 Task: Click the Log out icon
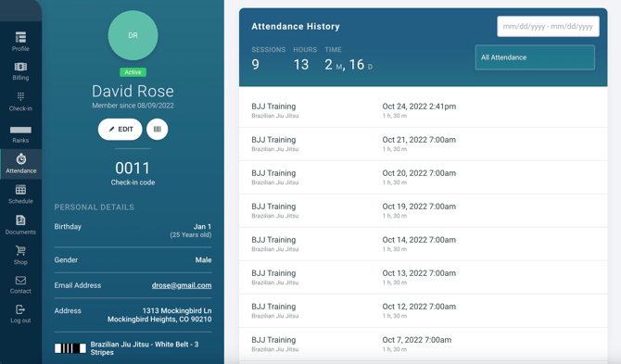20,309
